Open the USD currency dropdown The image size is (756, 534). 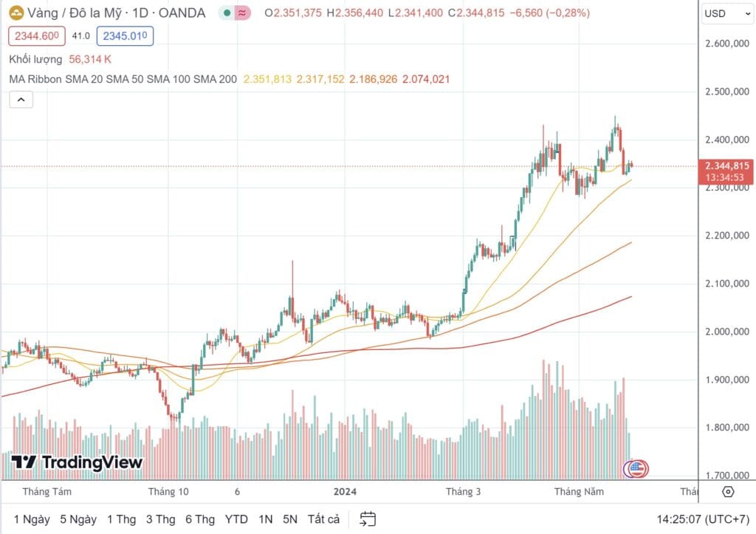(727, 13)
